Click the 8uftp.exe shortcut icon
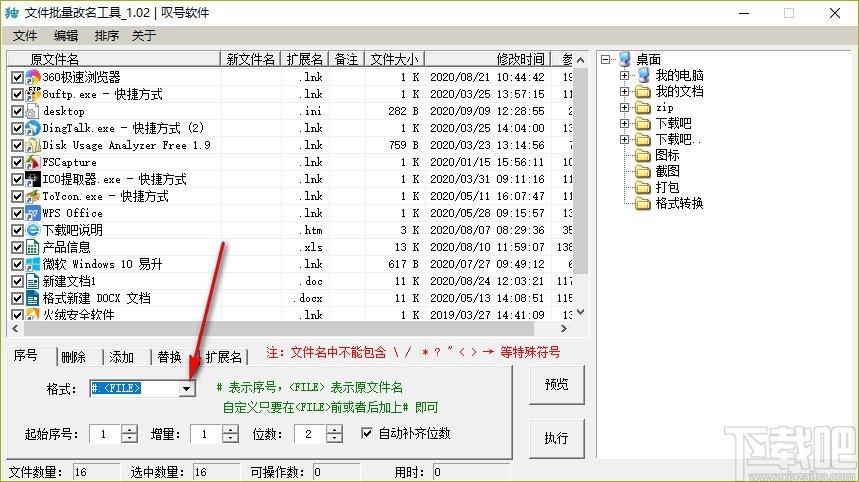Viewport: 859px width, 482px height. pos(33,94)
